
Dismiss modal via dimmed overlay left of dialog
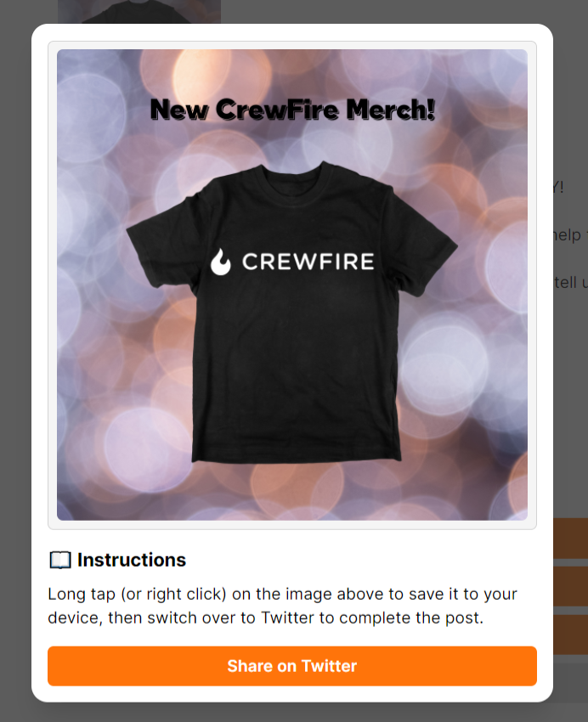tap(15, 361)
